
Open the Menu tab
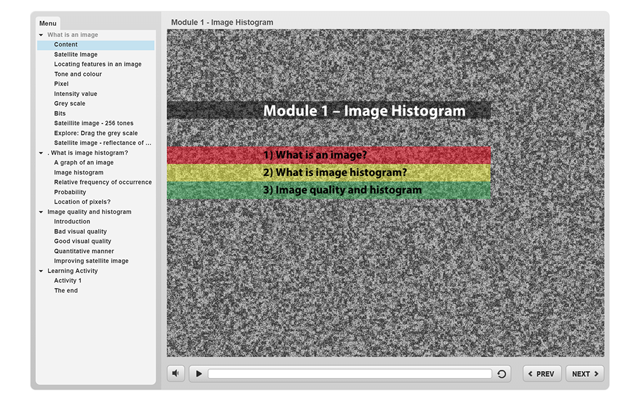[x=48, y=23]
